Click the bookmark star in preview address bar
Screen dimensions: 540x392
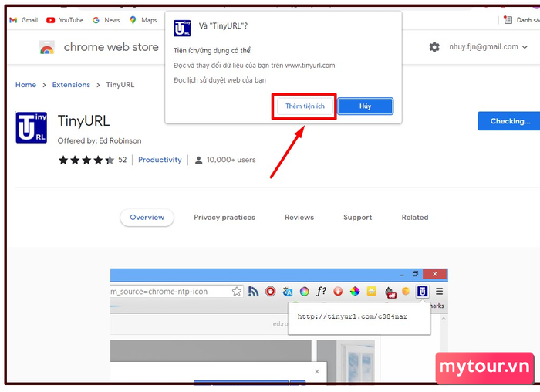click(237, 292)
